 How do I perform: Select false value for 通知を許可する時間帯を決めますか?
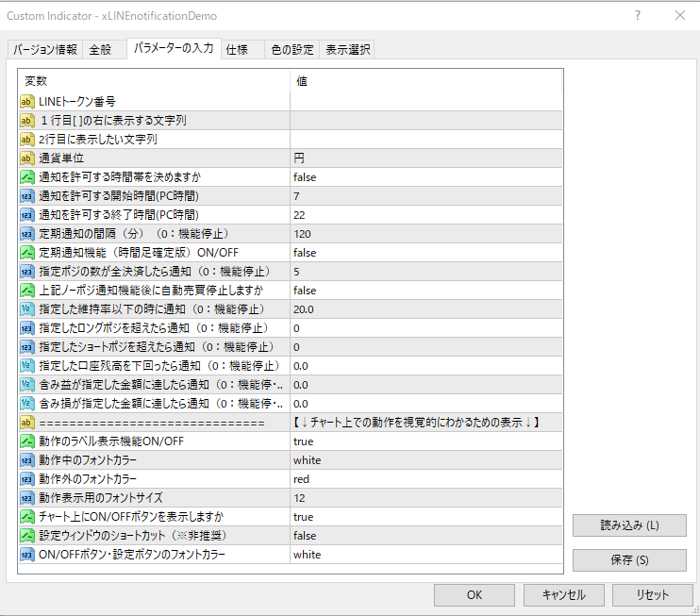(x=426, y=177)
